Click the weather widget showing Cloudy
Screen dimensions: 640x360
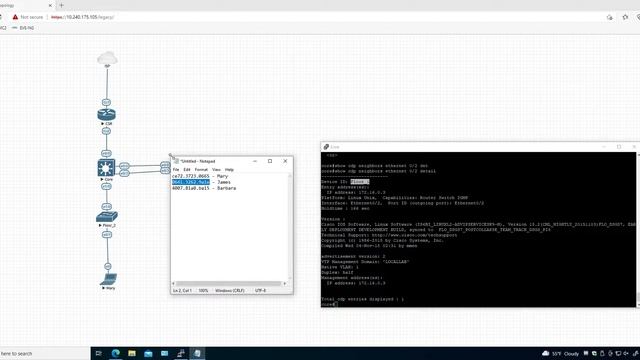click(560, 353)
